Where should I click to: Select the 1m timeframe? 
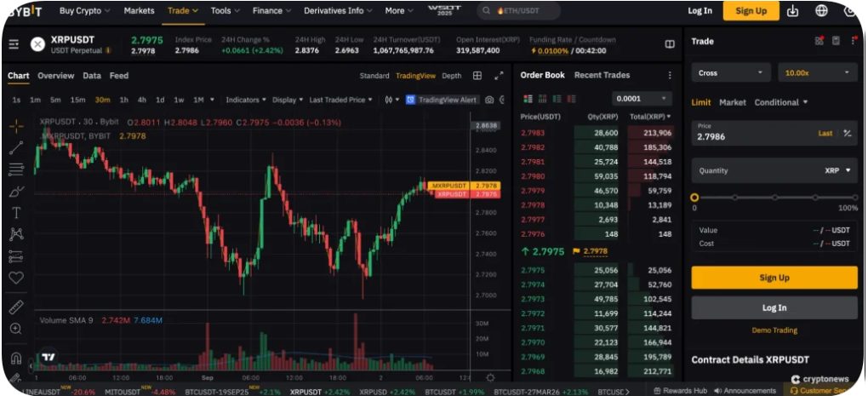(x=36, y=100)
